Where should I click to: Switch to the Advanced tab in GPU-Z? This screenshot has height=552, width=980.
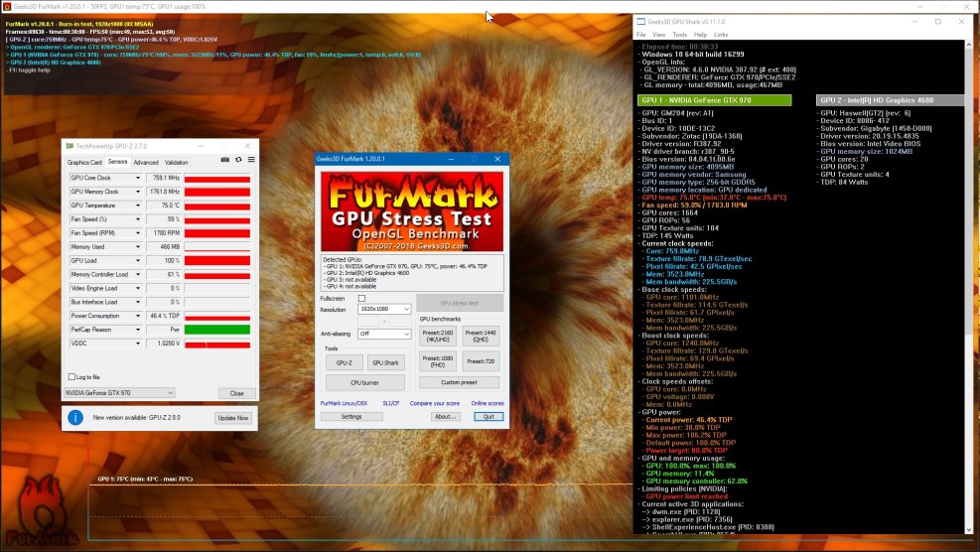[145, 162]
